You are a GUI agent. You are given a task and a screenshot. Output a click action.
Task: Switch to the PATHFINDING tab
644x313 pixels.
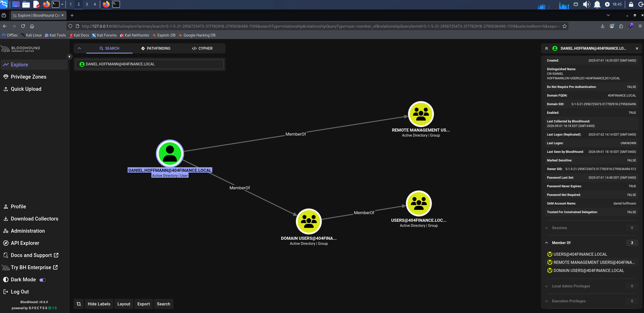pyautogui.click(x=156, y=48)
